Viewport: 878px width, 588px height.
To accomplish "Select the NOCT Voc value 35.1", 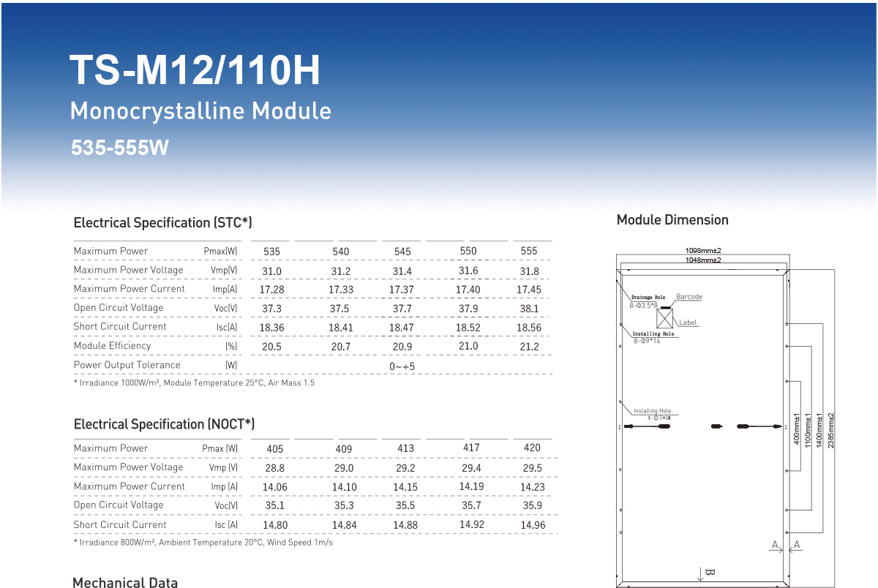I will point(275,505).
